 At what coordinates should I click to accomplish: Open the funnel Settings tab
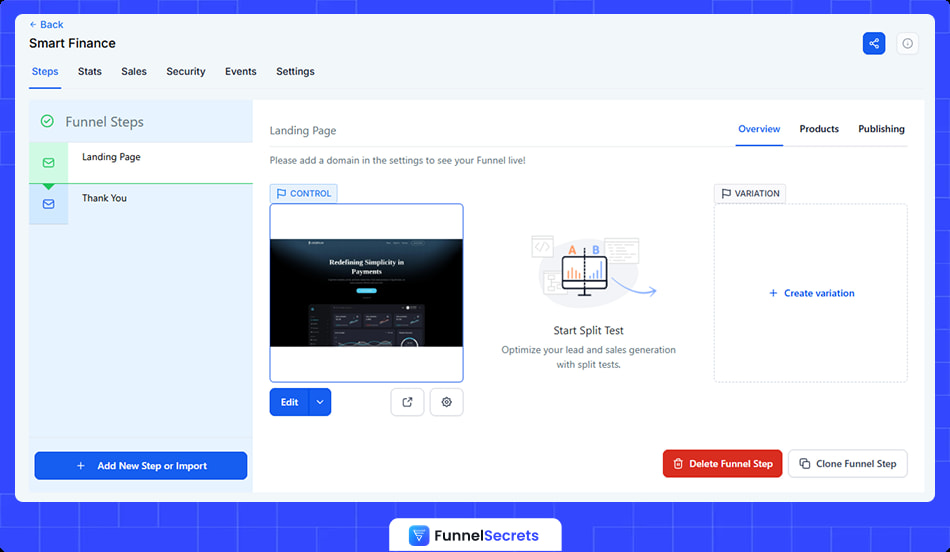click(295, 71)
